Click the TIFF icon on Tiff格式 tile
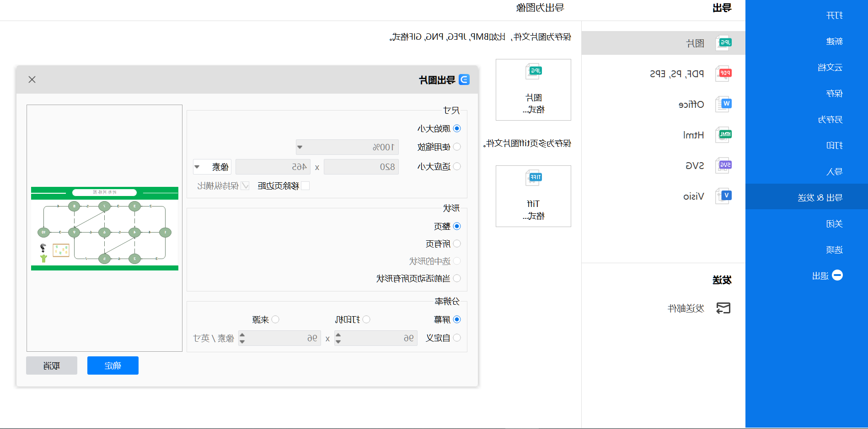The width and height of the screenshot is (868, 429). click(x=534, y=178)
